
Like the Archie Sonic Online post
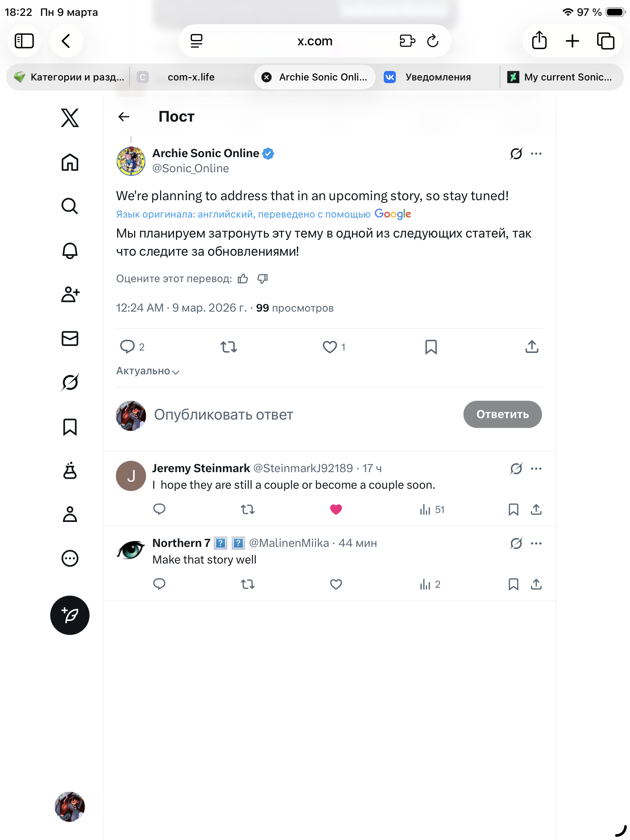330,347
